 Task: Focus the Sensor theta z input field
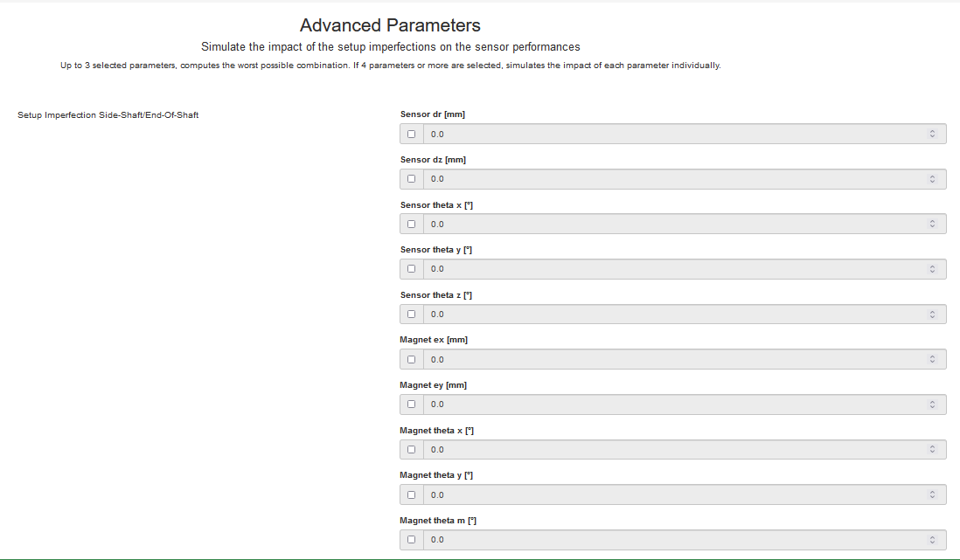click(x=685, y=314)
